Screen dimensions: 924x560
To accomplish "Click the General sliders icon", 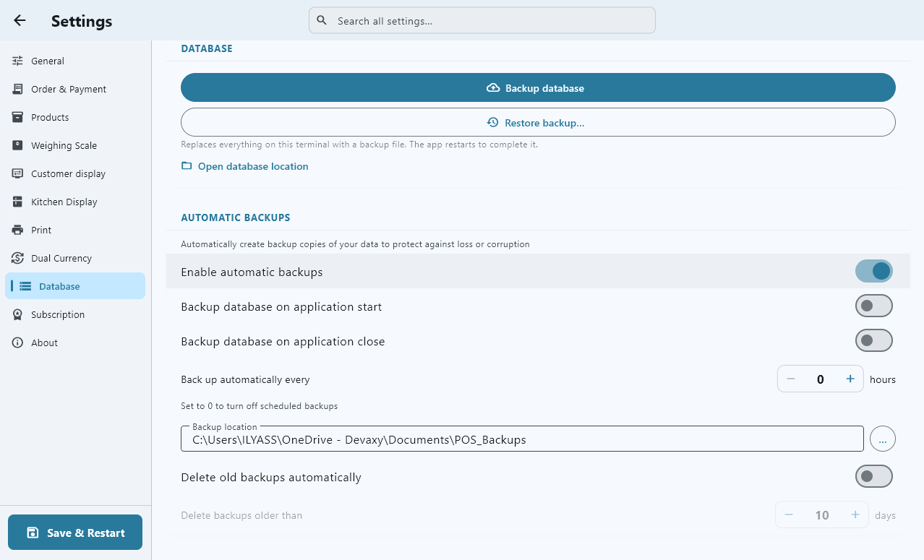I will click(17, 61).
